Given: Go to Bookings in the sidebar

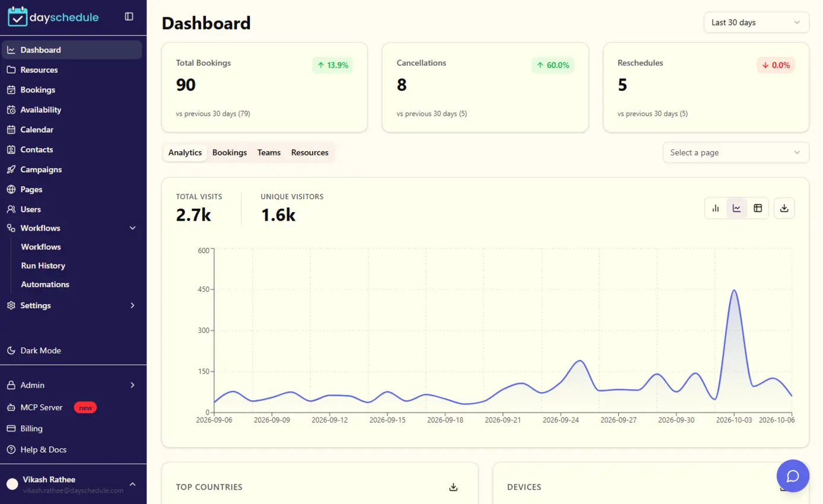Looking at the screenshot, I should click(x=72, y=90).
